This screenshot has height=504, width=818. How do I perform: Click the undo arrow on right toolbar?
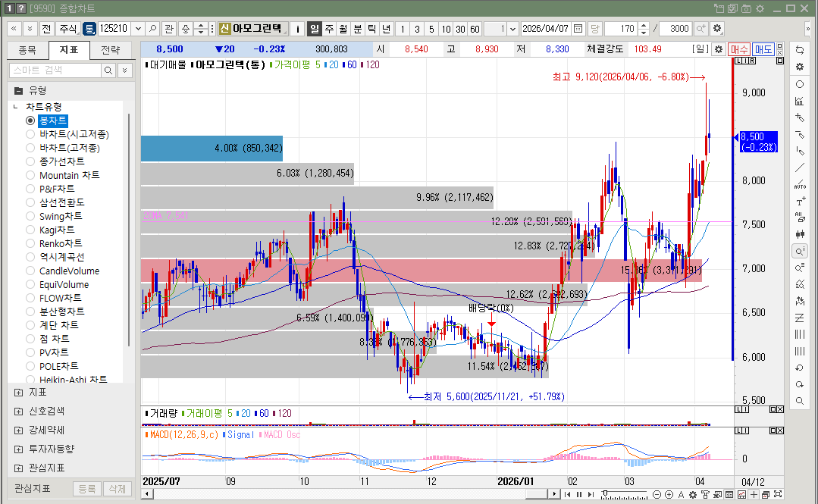click(x=800, y=368)
